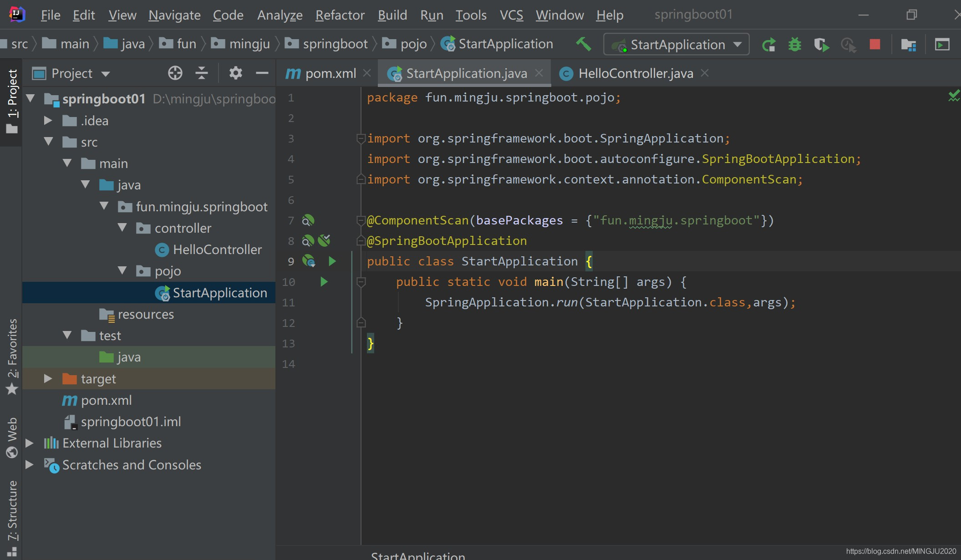Expand the target folder

coord(48,378)
